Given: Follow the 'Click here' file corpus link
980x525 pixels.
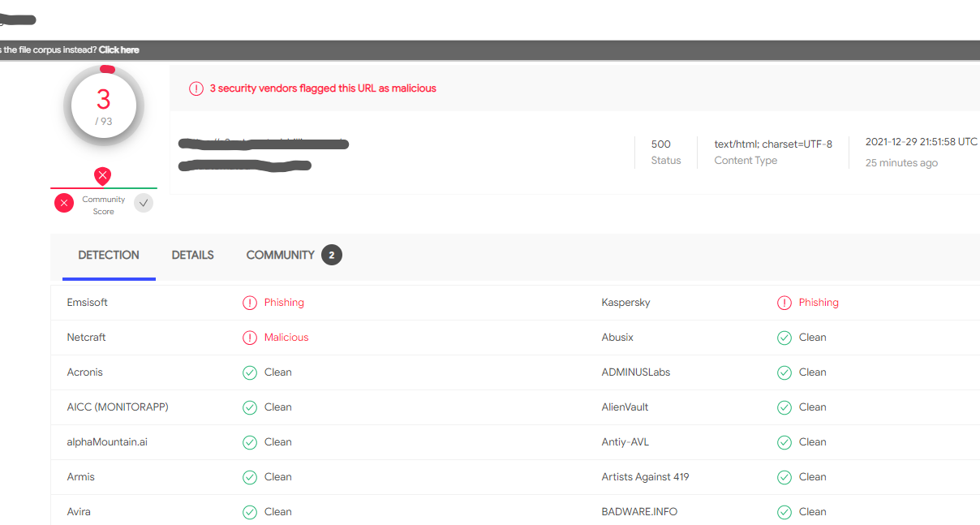Looking at the screenshot, I should [119, 49].
